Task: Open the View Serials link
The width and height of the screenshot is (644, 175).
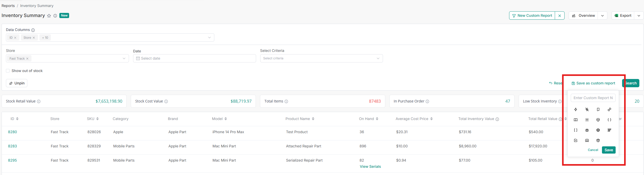Action: pyautogui.click(x=370, y=166)
